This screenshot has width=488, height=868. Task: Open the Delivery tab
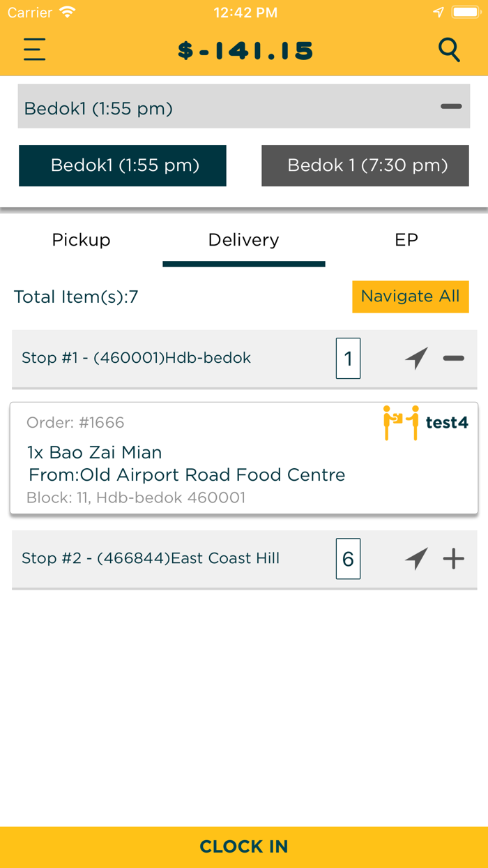tap(244, 240)
